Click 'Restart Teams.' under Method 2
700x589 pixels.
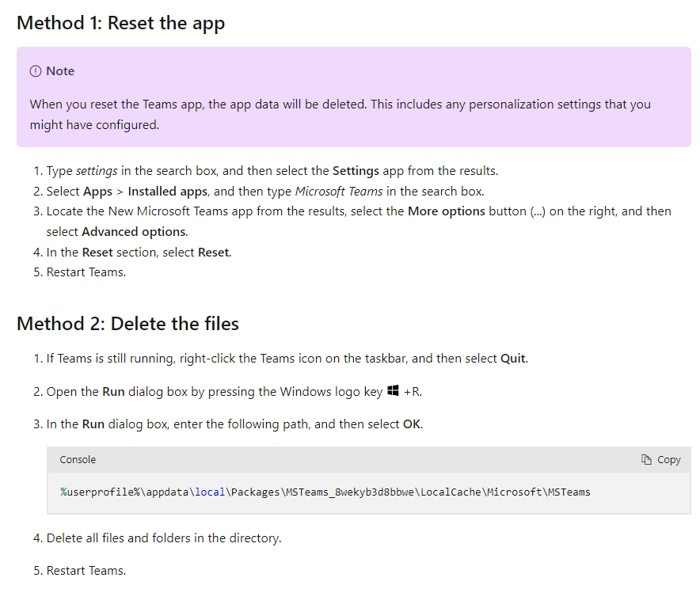coord(86,571)
